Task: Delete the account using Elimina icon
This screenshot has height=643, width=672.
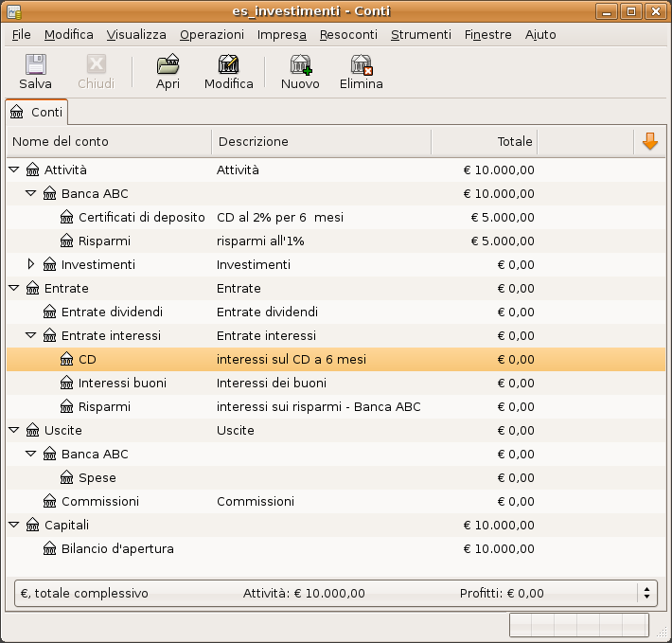Action: [x=362, y=65]
